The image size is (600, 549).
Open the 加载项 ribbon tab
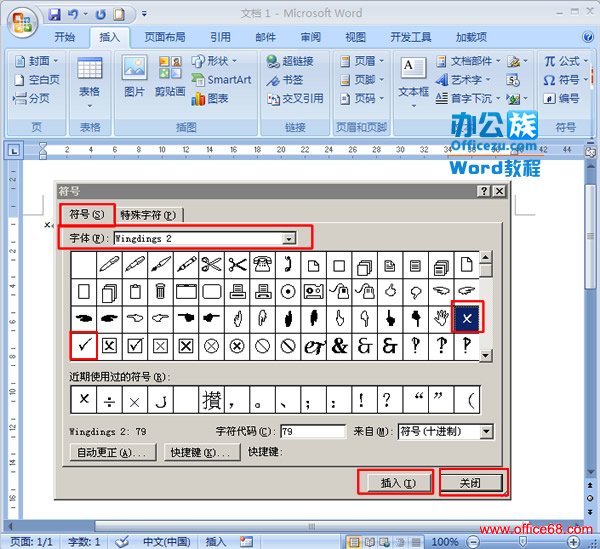(x=471, y=37)
